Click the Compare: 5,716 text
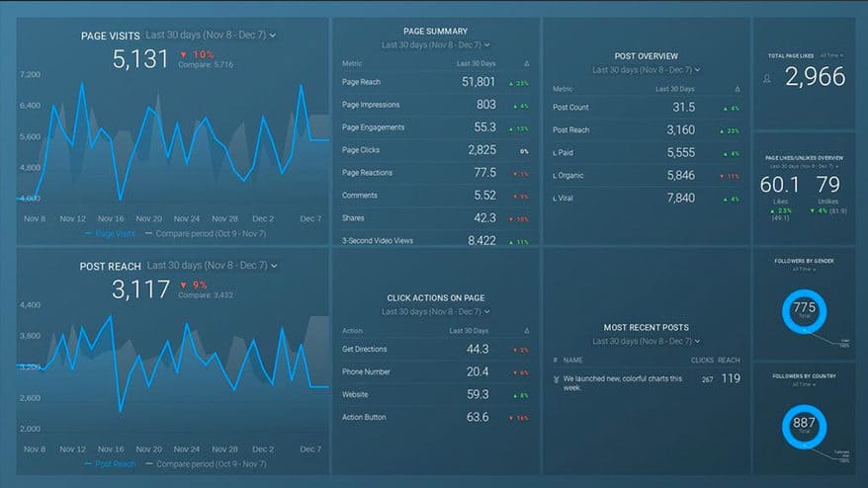 tap(206, 65)
